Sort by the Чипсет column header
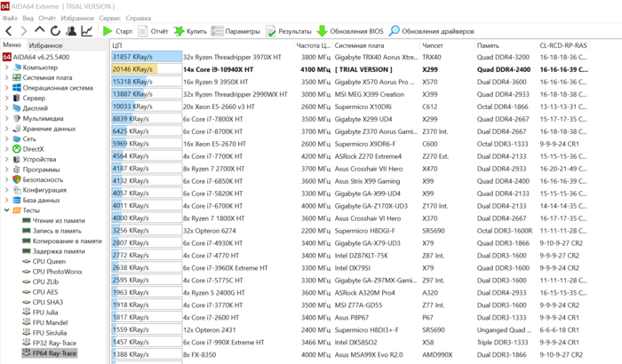 click(447, 45)
